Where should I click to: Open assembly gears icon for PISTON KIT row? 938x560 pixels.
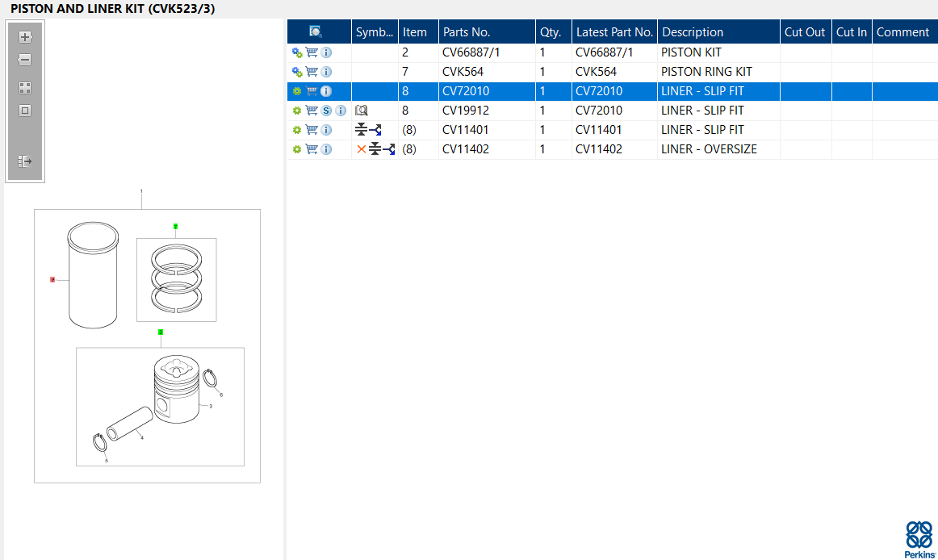point(297,52)
